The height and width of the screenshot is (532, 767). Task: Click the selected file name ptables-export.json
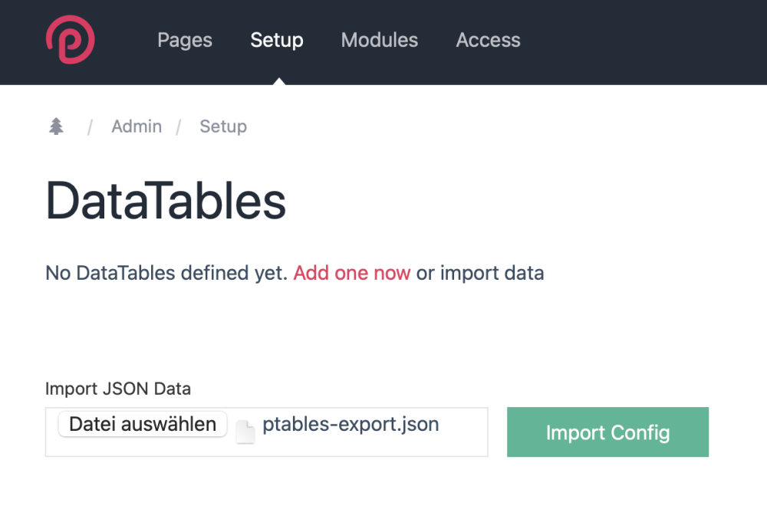tap(351, 425)
